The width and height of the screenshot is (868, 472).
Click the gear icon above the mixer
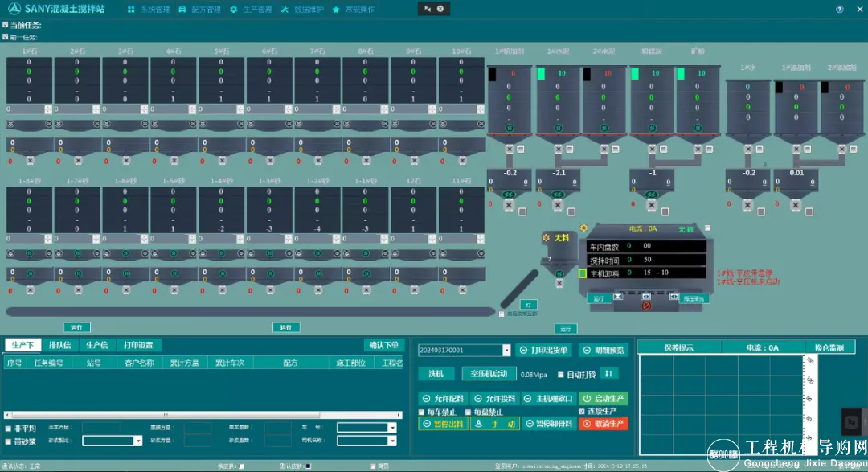583,228
